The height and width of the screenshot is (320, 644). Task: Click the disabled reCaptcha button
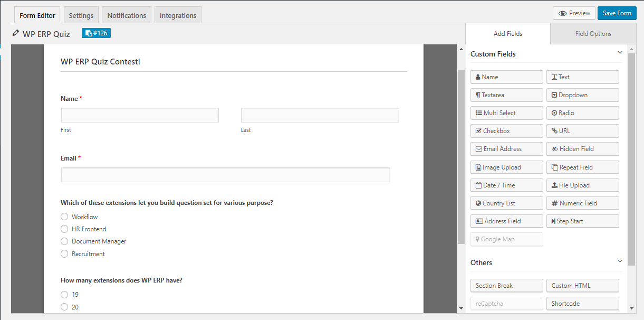tap(506, 304)
